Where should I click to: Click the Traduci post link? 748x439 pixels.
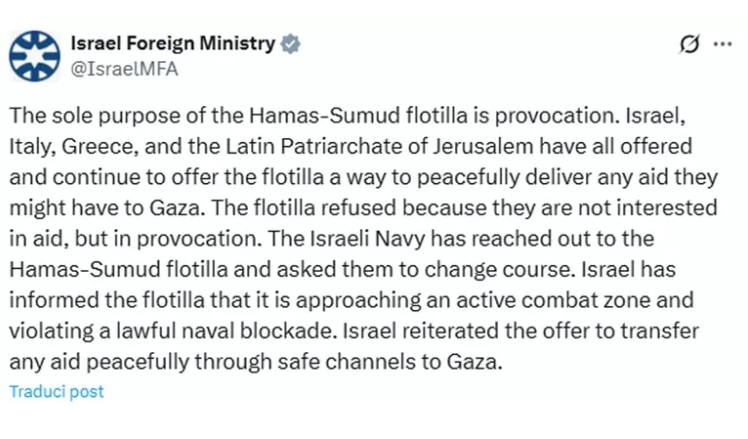pos(56,392)
